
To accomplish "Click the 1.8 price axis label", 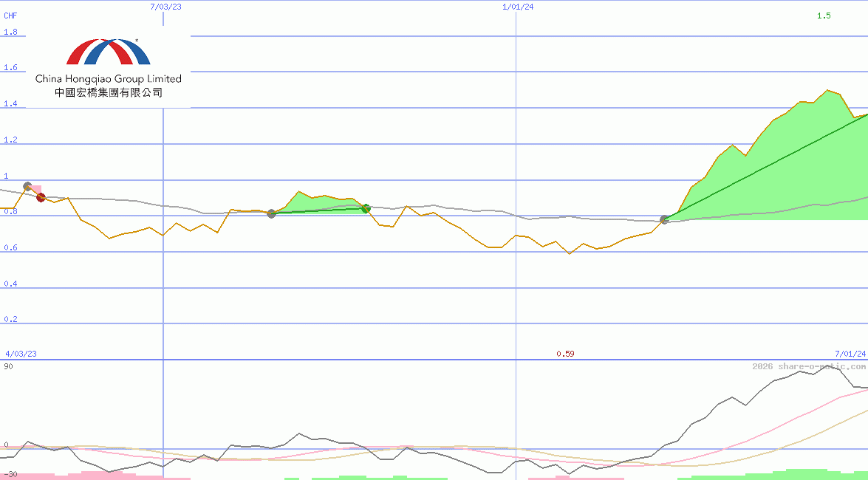I will (10, 32).
